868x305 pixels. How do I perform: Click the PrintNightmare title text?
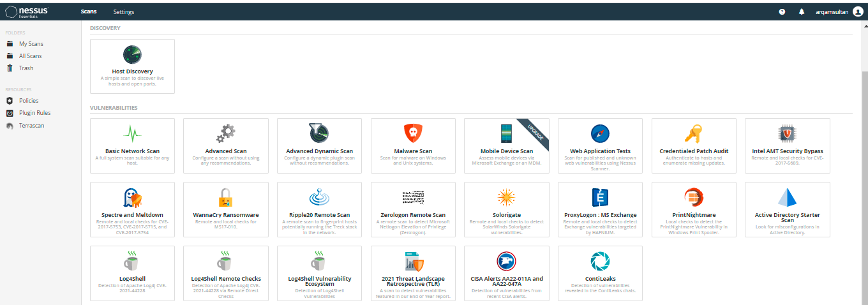[x=694, y=215]
